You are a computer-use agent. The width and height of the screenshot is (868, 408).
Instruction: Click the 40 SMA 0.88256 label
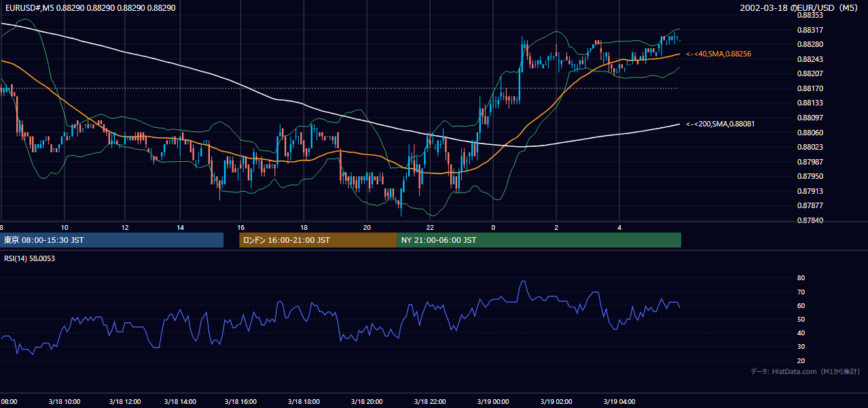719,54
